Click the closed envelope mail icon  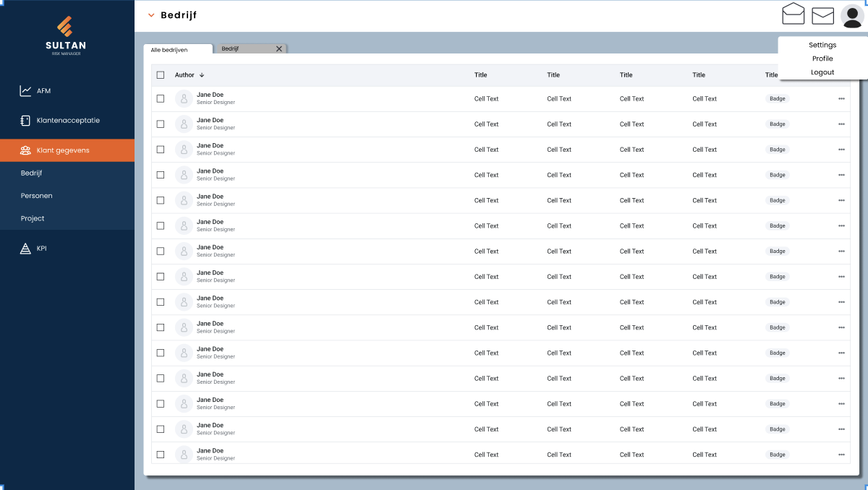click(x=823, y=16)
